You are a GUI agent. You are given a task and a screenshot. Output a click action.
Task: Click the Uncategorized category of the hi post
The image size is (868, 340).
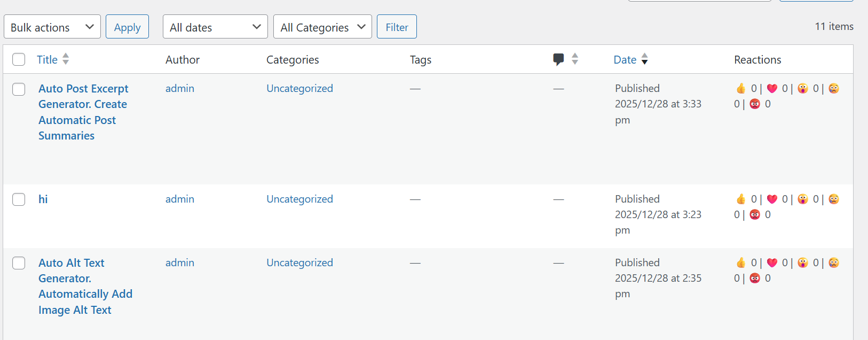[299, 199]
